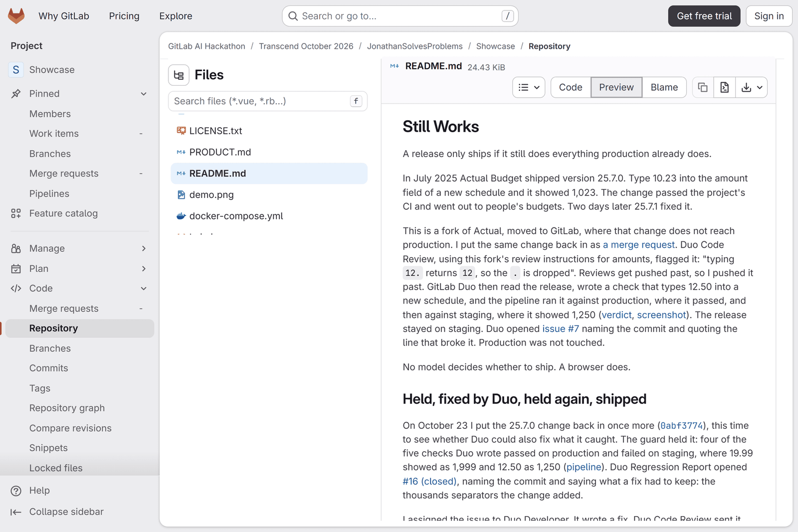The image size is (798, 532).
Task: Open the download options dropdown
Action: (x=752, y=87)
